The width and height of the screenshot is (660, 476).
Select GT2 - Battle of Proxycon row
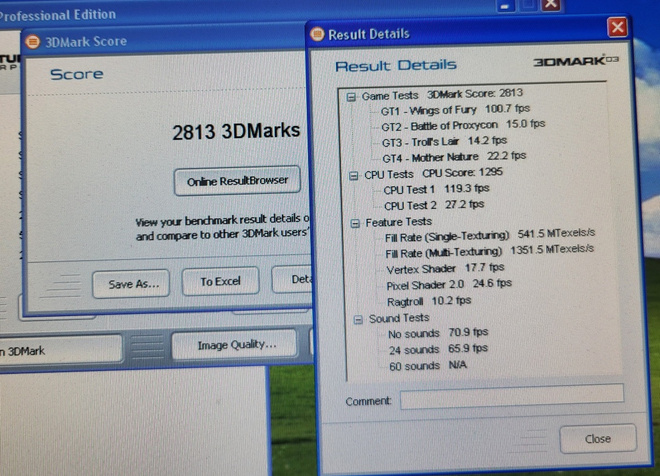pyautogui.click(x=463, y=125)
